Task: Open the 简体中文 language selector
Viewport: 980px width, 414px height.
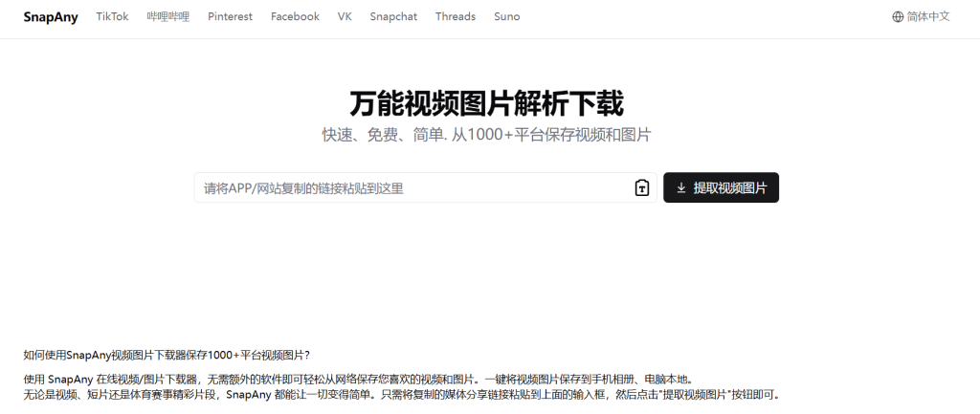Action: click(921, 17)
